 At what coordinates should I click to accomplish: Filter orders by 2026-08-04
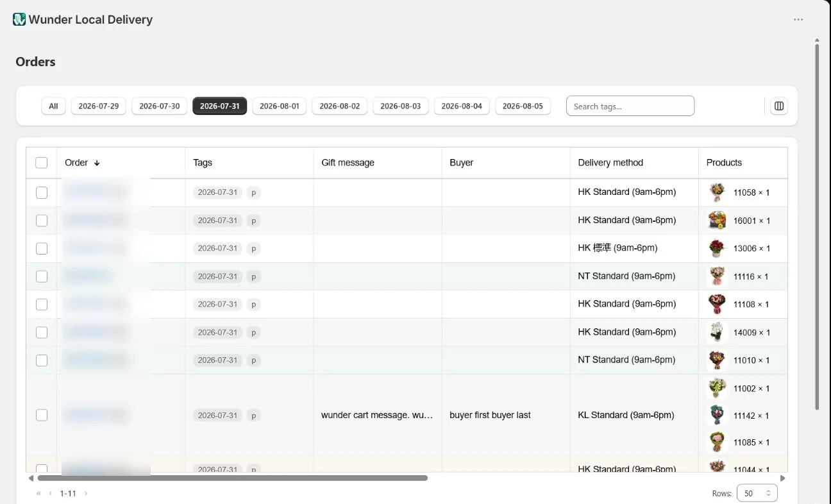462,106
